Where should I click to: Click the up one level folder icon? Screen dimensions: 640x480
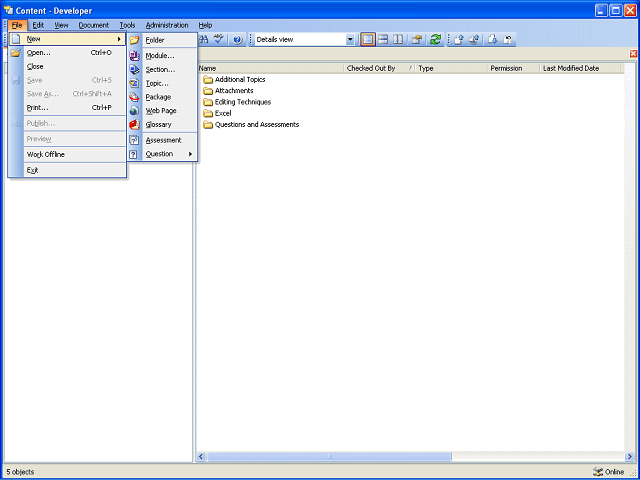tap(417, 40)
